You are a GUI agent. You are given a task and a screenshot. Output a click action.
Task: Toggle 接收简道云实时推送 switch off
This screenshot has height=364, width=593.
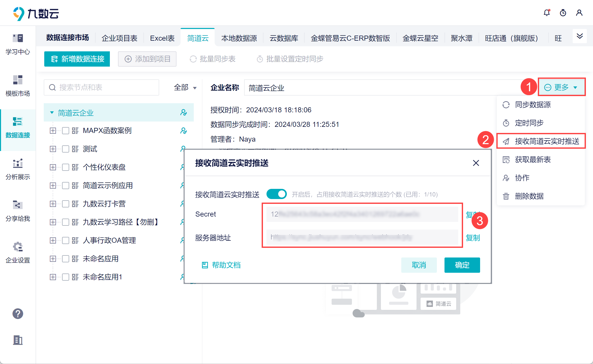coord(276,194)
